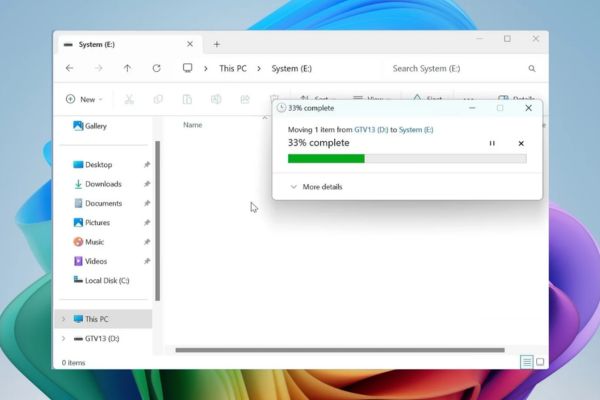This screenshot has height=400, width=600.
Task: Expand the GTV13 (D:) tree node
Action: [x=64, y=338]
